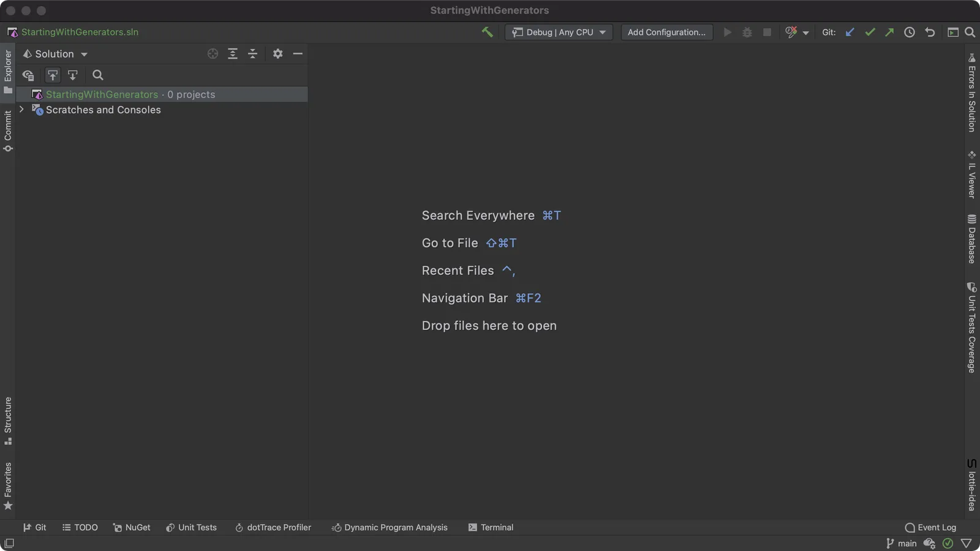Viewport: 980px width, 551px height.
Task: Click the locate/select opened file target icon
Action: click(x=213, y=54)
